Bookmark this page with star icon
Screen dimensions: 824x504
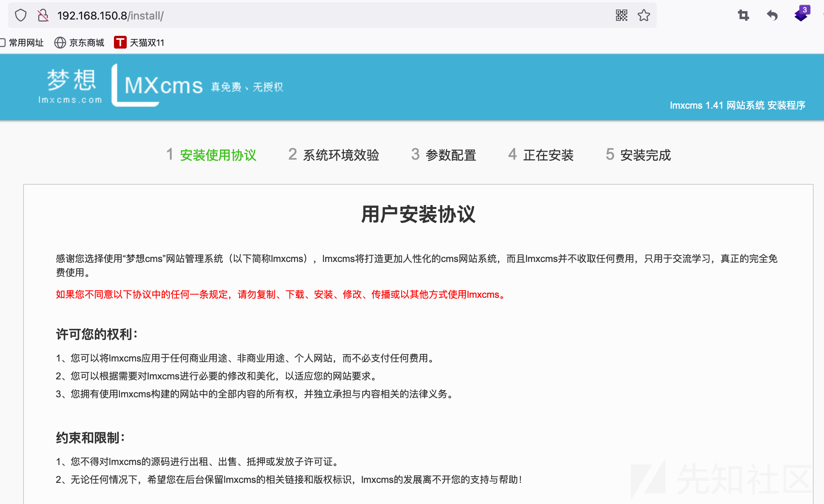tap(644, 16)
